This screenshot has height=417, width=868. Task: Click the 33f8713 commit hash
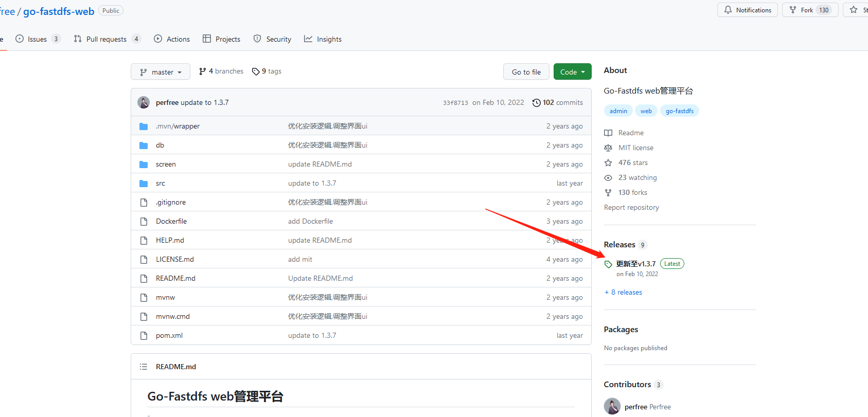455,103
